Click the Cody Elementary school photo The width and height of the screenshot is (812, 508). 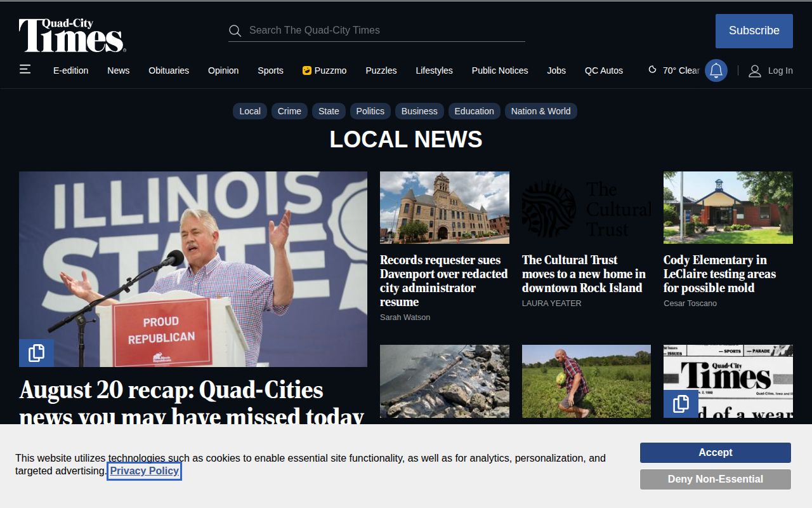coord(728,208)
